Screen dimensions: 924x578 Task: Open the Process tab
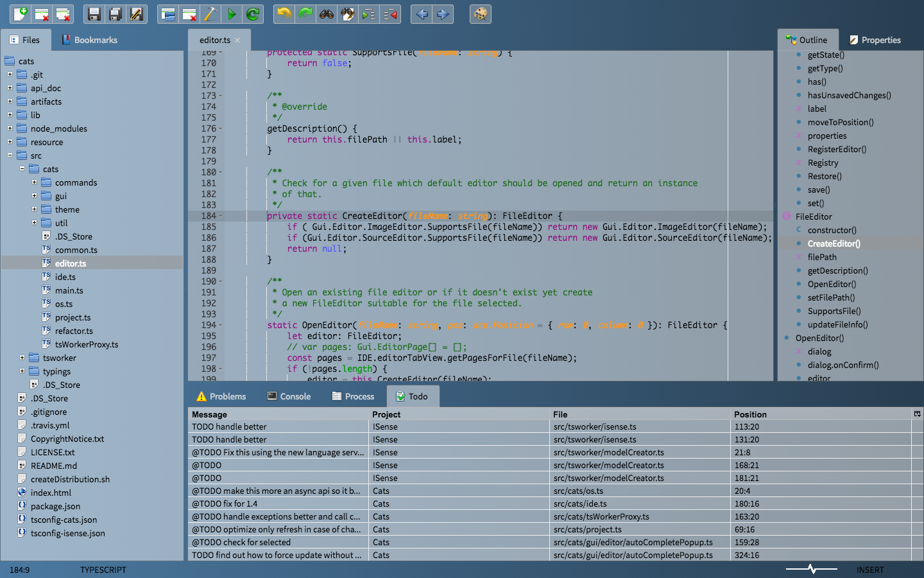pos(353,396)
